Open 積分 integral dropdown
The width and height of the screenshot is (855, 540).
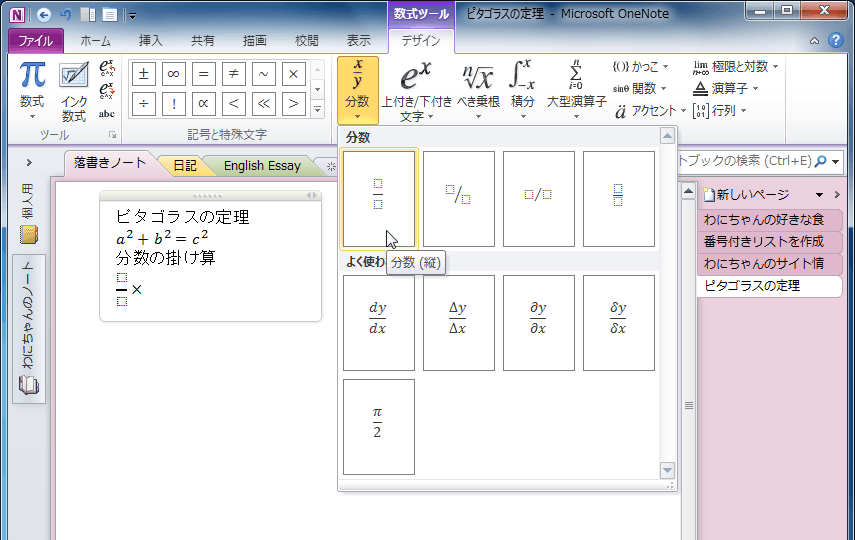point(522,90)
